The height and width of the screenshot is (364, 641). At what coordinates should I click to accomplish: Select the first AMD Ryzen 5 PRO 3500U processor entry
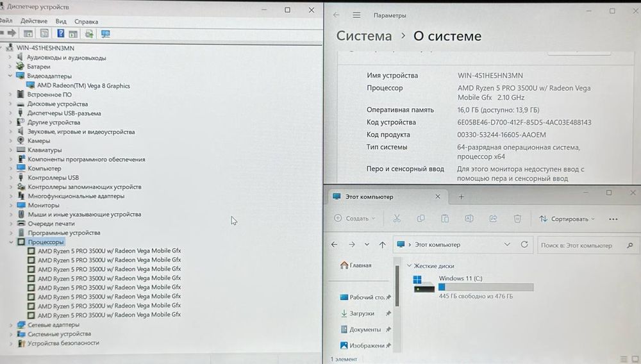pyautogui.click(x=109, y=251)
